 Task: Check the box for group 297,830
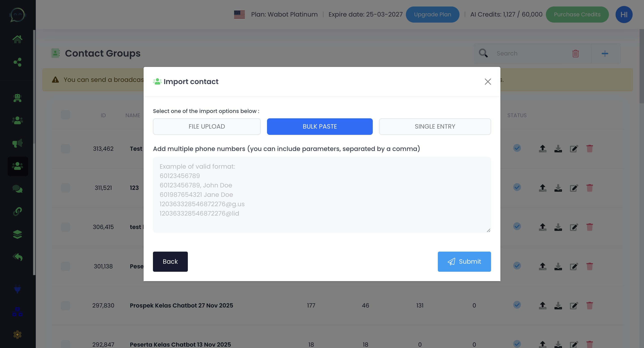pos(66,306)
